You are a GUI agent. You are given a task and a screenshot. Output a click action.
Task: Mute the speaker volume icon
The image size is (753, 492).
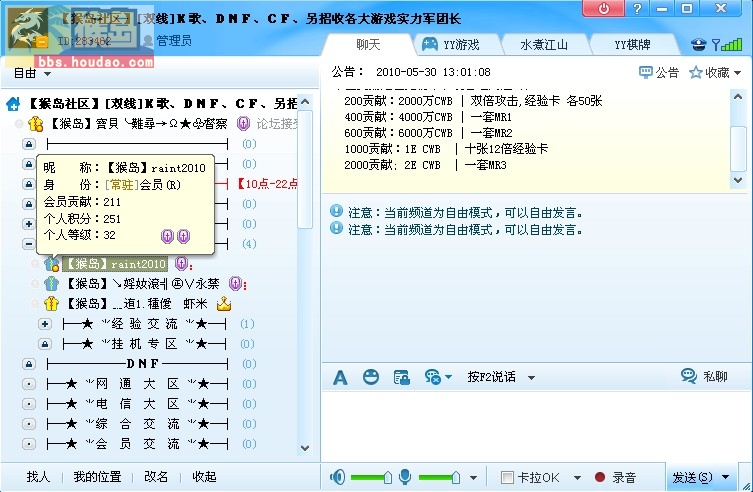(x=337, y=477)
